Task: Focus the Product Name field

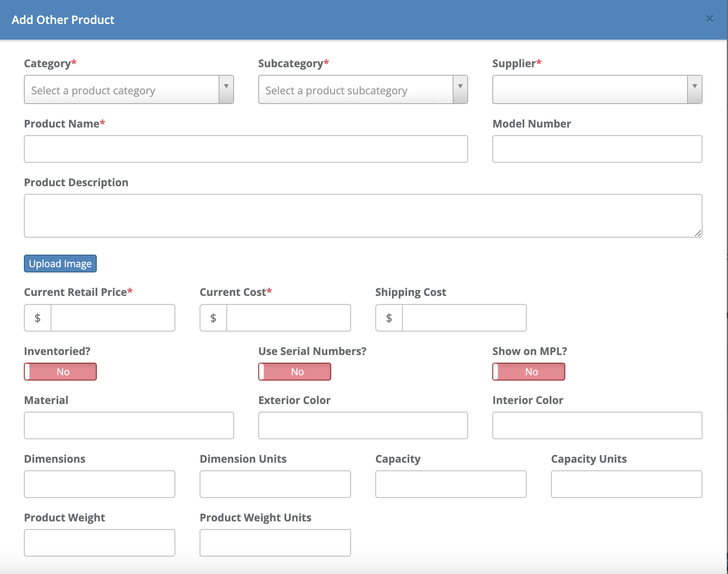Action: (246, 149)
